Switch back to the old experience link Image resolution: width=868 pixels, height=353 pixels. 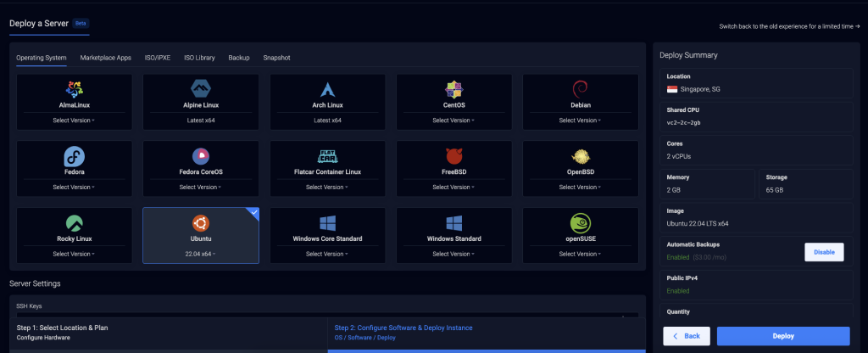[x=789, y=26]
